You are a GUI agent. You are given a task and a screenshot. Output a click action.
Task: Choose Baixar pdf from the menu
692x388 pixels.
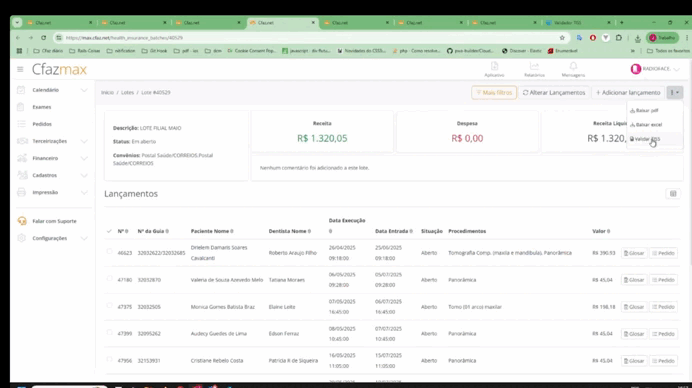[644, 110]
